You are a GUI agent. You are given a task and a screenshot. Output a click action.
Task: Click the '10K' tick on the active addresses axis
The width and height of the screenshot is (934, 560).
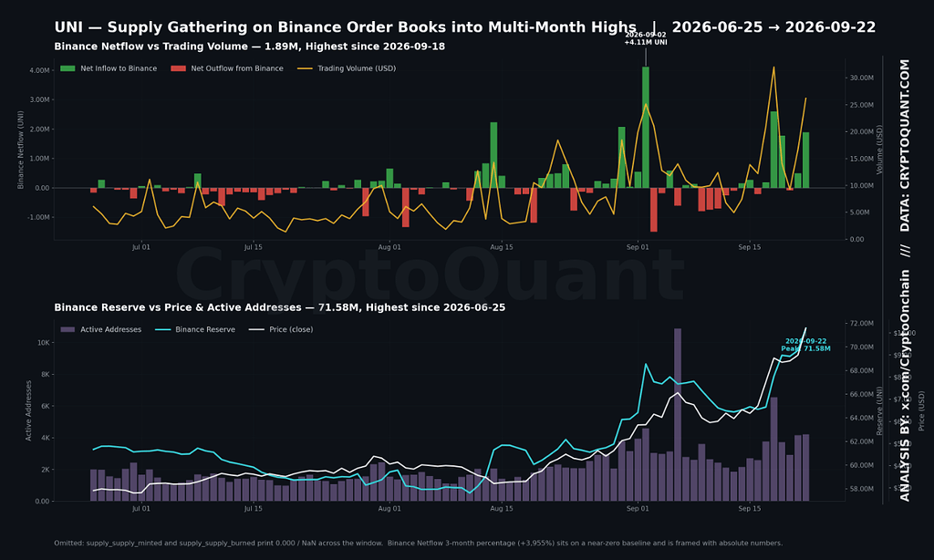44,343
